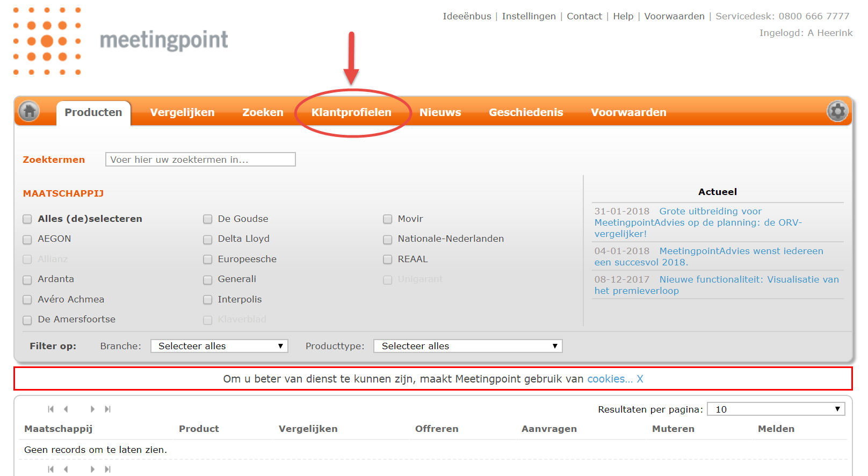868x476 pixels.
Task: Click the Aanvragen column header
Action: (549, 429)
